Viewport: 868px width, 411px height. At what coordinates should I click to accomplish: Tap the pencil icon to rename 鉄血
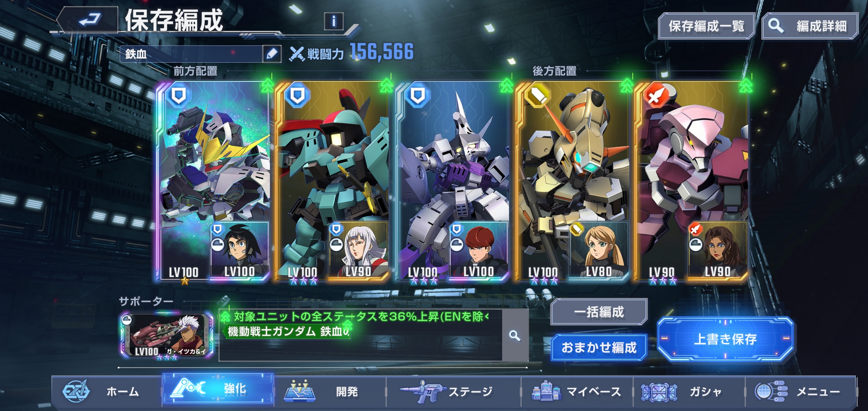272,54
